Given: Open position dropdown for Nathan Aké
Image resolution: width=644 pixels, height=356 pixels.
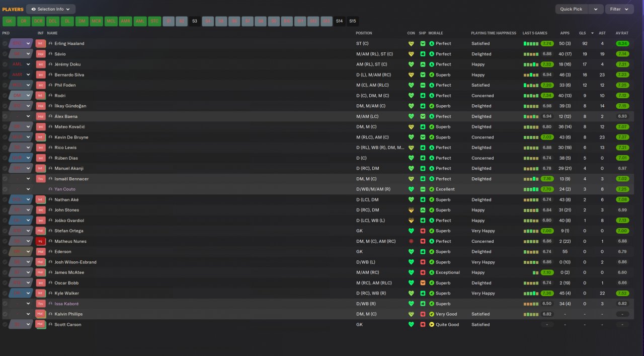Looking at the screenshot, I should pyautogui.click(x=29, y=200).
